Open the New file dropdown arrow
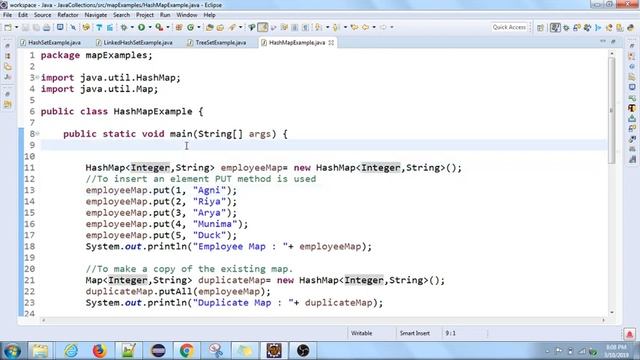Viewport: 640px width, 360px height. (16, 27)
